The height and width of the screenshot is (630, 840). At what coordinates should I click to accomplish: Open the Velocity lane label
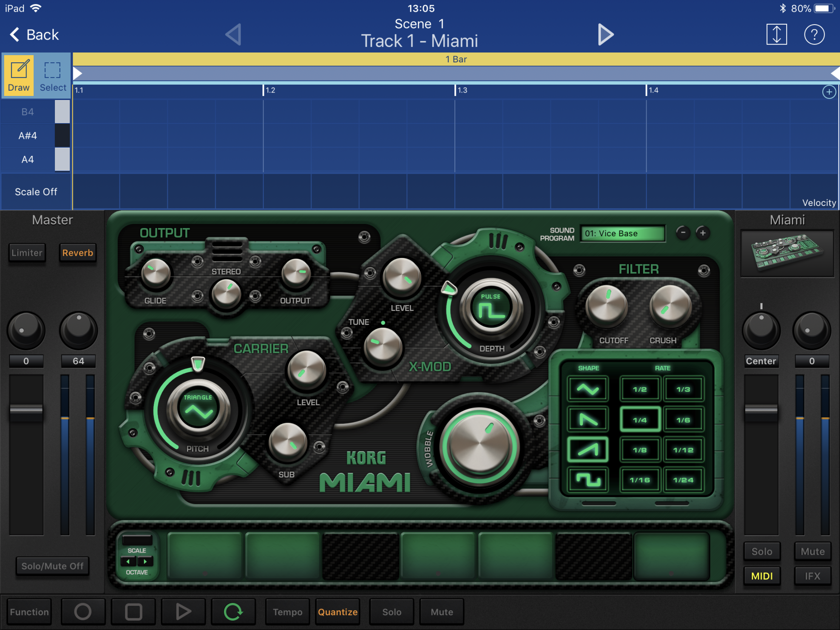pos(819,203)
